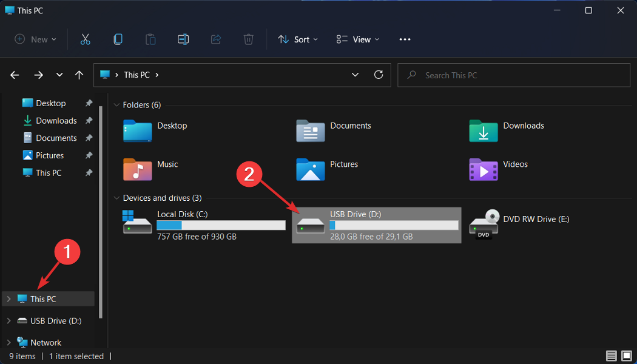Click the Delete trash icon
The width and height of the screenshot is (637, 364).
(248, 39)
